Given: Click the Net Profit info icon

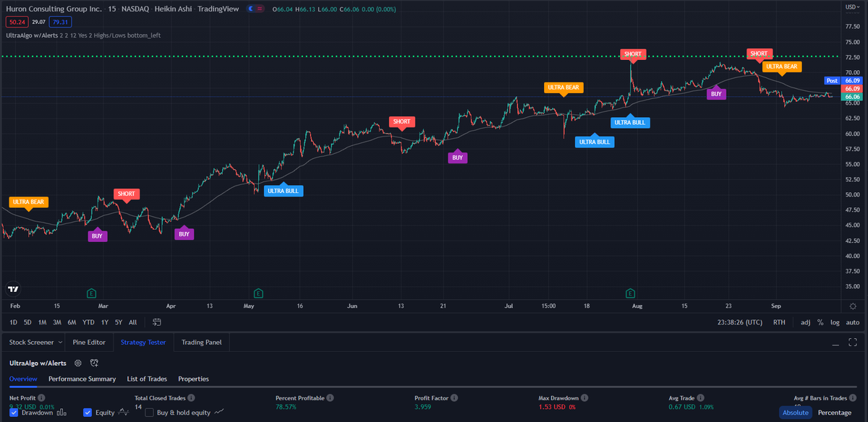Looking at the screenshot, I should pyautogui.click(x=41, y=397).
